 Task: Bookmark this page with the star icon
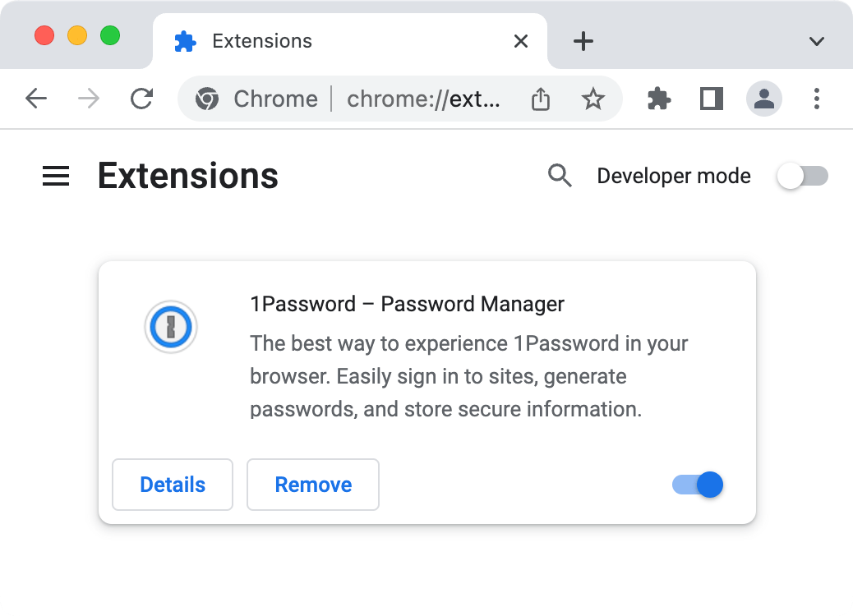(x=593, y=99)
